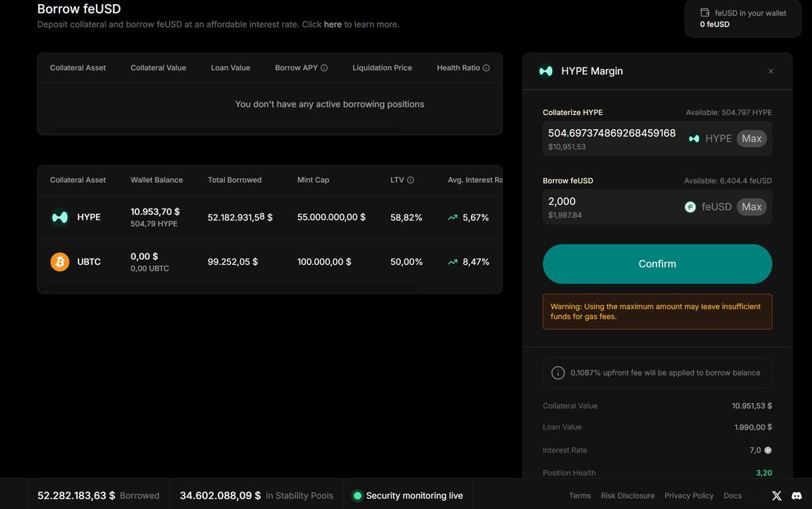Open the X (Twitter) social link
Screen dimensions: 812x509
[776, 495]
